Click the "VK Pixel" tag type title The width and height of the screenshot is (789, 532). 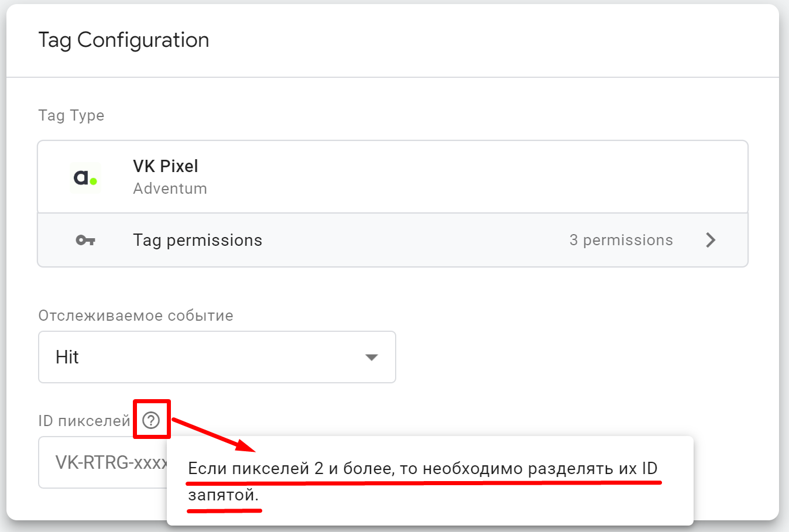click(x=166, y=166)
